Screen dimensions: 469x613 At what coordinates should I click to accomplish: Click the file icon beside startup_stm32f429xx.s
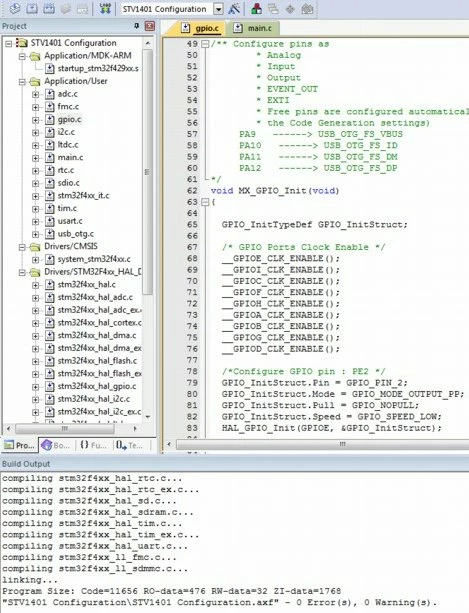50,69
